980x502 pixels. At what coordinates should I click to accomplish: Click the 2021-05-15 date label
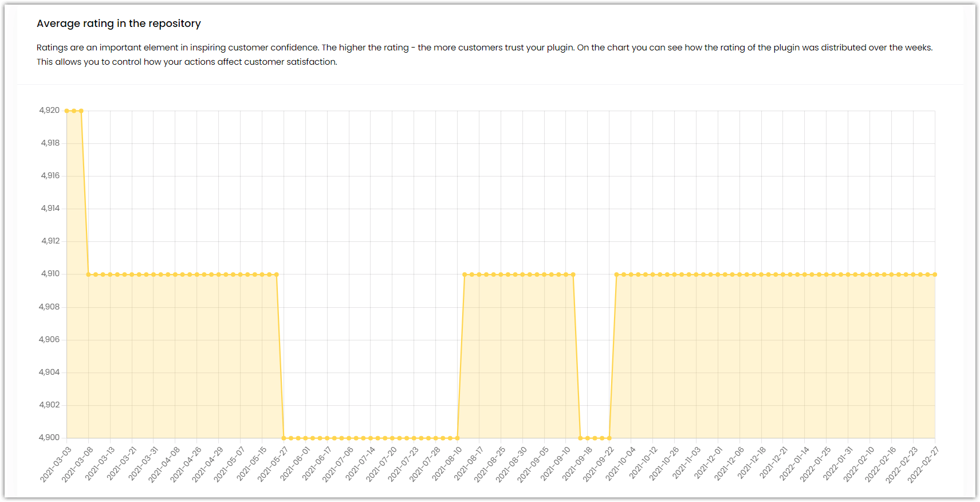tap(251, 465)
